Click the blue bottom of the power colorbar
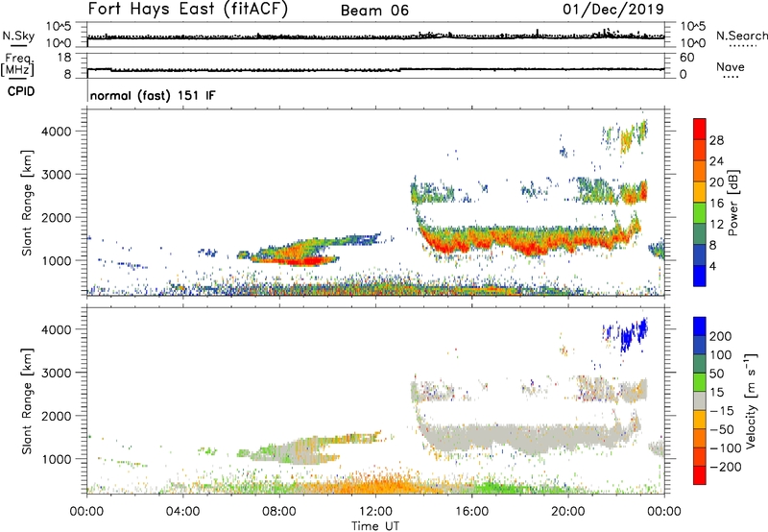Screen dimensions: 768x532 click(x=700, y=277)
